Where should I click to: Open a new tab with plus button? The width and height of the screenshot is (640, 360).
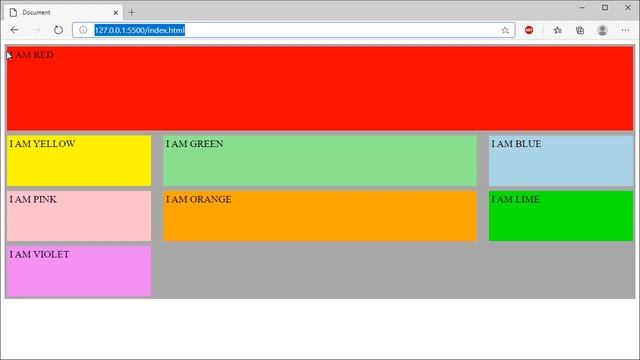point(131,13)
